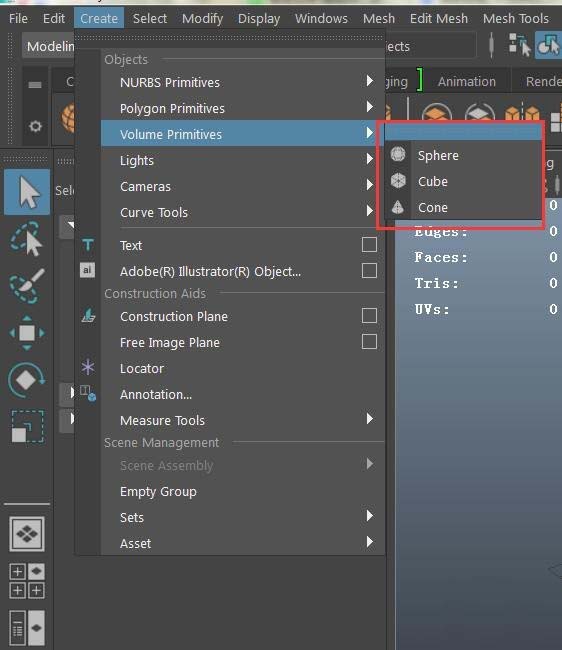The height and width of the screenshot is (650, 562).
Task: Click the shelf tab list icon
Action: (35, 85)
